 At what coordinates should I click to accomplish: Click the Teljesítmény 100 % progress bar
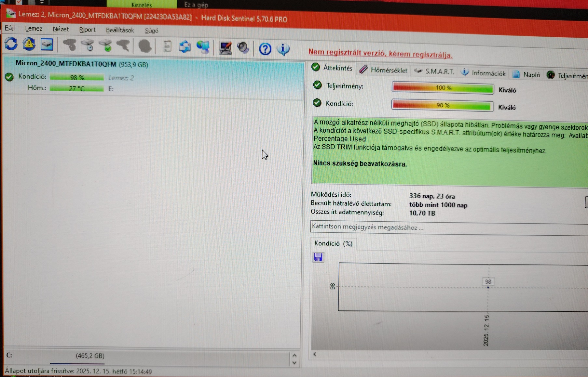[x=443, y=88]
